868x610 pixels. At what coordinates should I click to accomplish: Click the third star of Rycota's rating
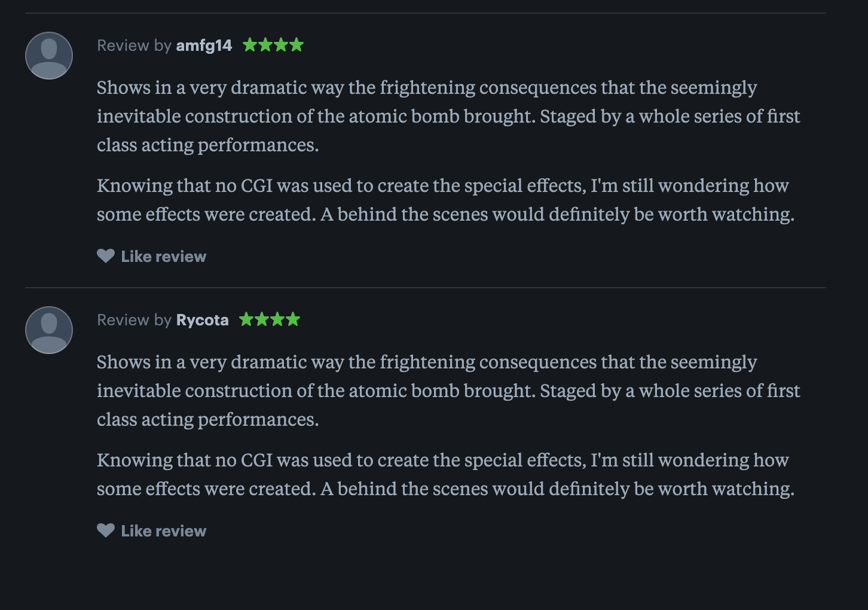(277, 319)
